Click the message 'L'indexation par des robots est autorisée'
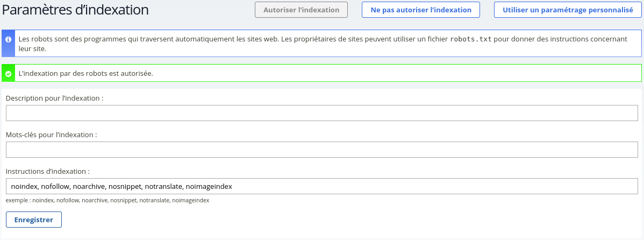 coord(86,73)
